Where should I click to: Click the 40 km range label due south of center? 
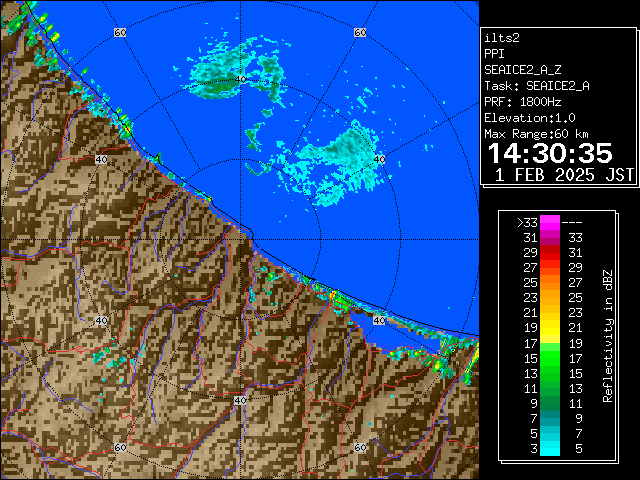coord(240,400)
